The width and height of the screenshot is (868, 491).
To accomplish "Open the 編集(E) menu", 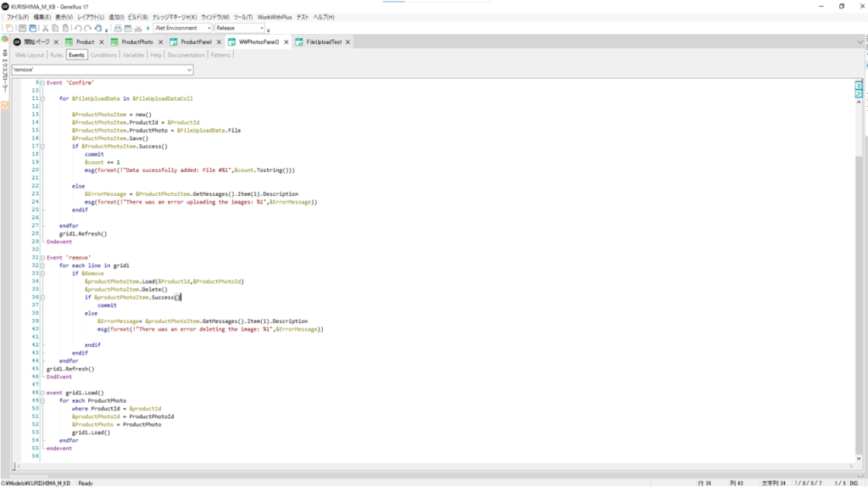I will 42,17.
